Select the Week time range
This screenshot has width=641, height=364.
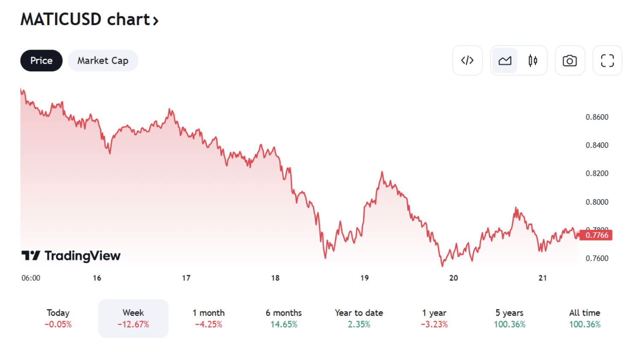133,318
